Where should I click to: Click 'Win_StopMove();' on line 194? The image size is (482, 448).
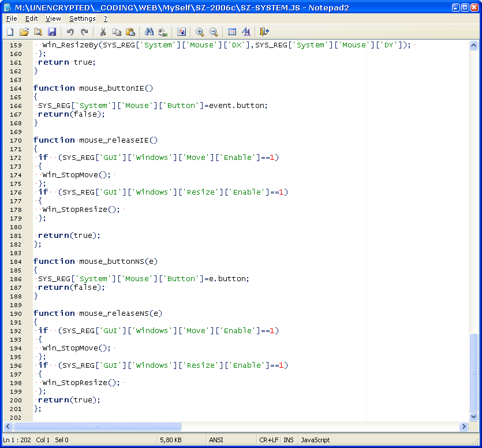77,348
